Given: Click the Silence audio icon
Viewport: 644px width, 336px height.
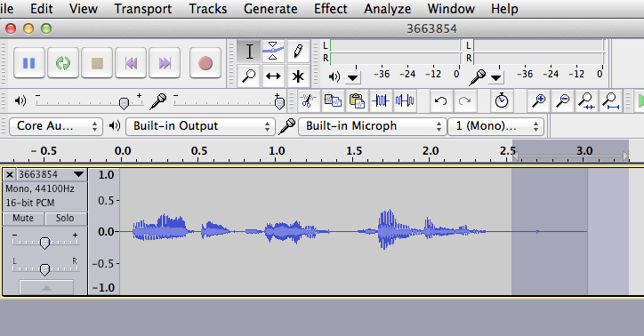Looking at the screenshot, I should coord(405,101).
